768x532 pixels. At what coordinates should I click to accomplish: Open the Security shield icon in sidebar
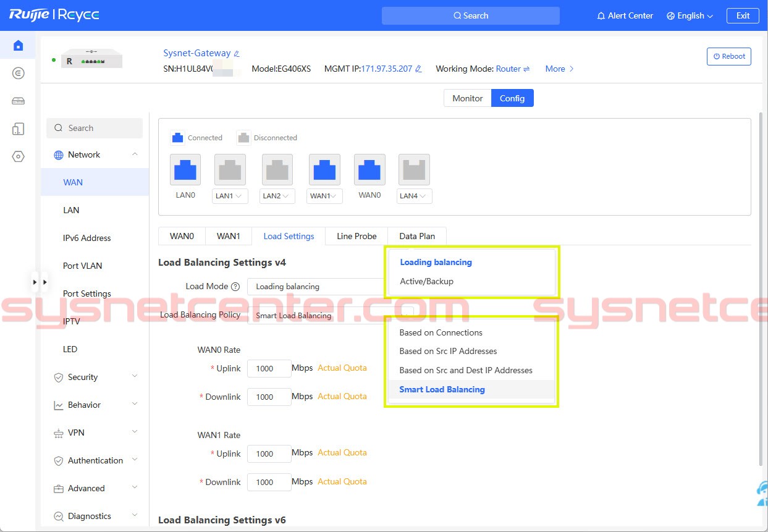(x=58, y=377)
